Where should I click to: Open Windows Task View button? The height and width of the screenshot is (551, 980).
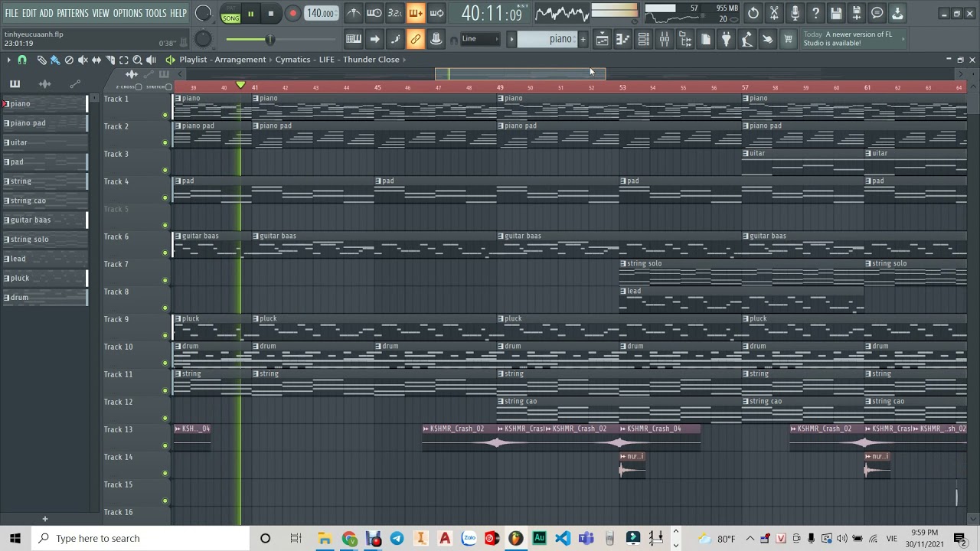pyautogui.click(x=296, y=539)
